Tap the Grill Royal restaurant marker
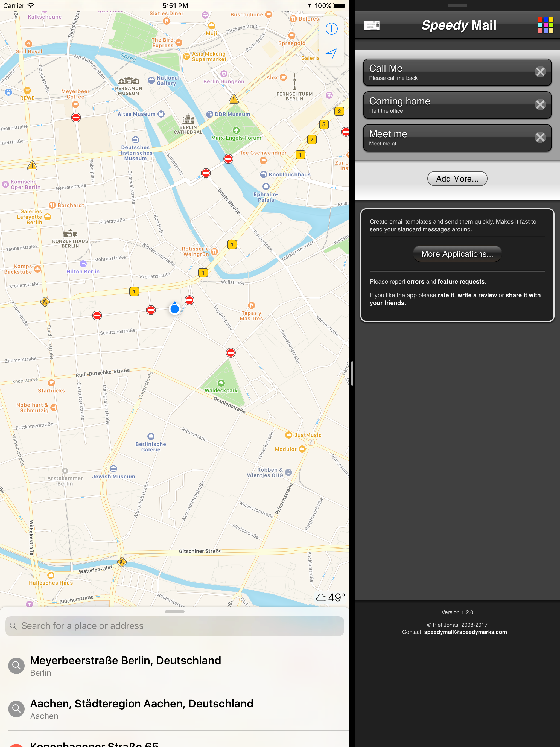560x747 pixels. click(x=29, y=43)
